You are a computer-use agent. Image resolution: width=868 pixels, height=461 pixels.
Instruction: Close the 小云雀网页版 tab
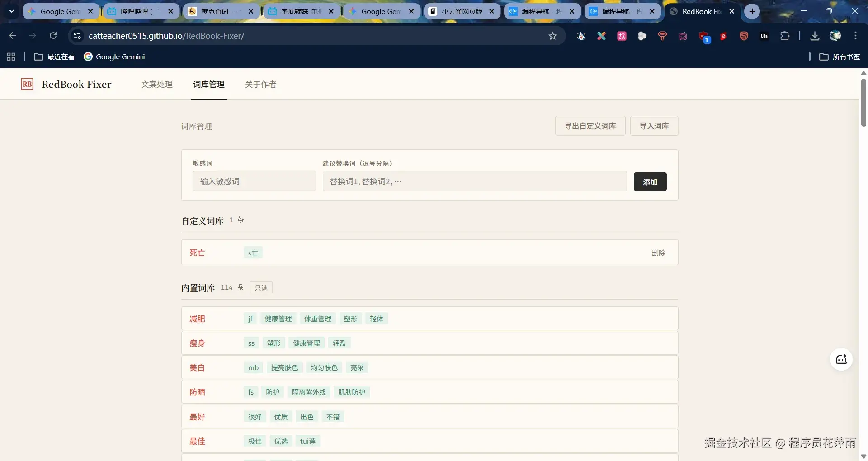[x=492, y=11]
